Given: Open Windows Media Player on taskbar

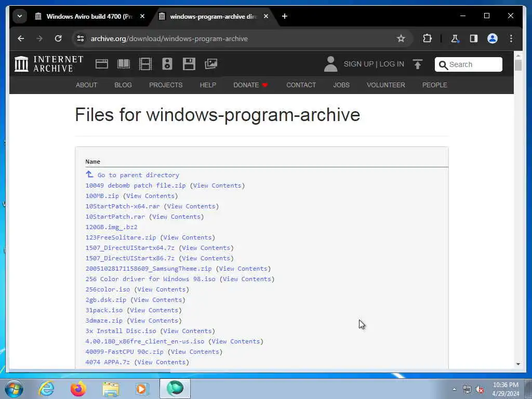Looking at the screenshot, I should 142,389.
